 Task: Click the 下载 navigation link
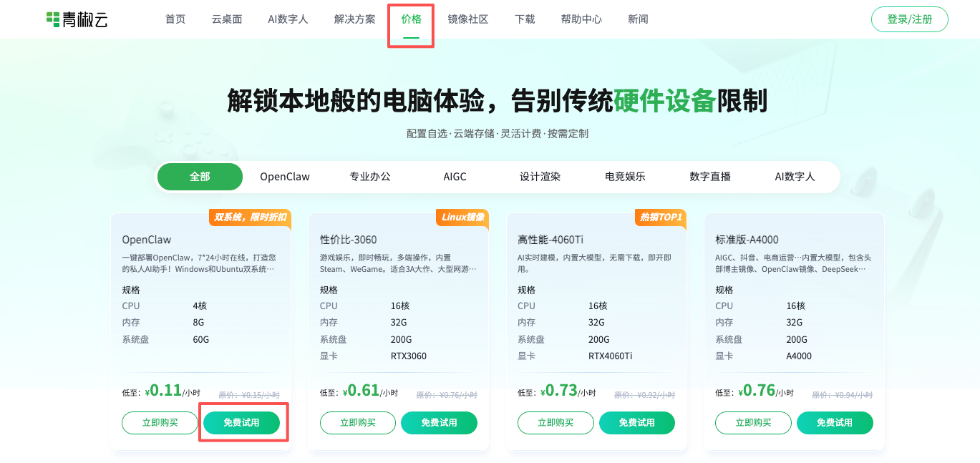525,19
